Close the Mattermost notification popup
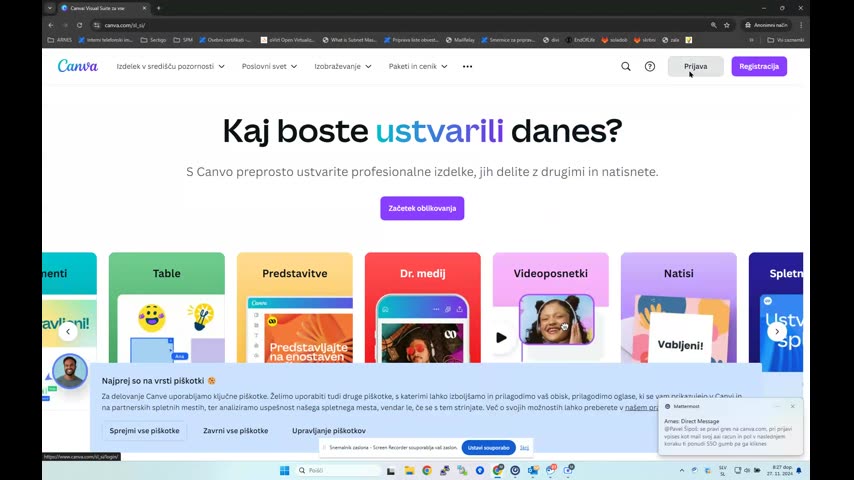 point(792,406)
